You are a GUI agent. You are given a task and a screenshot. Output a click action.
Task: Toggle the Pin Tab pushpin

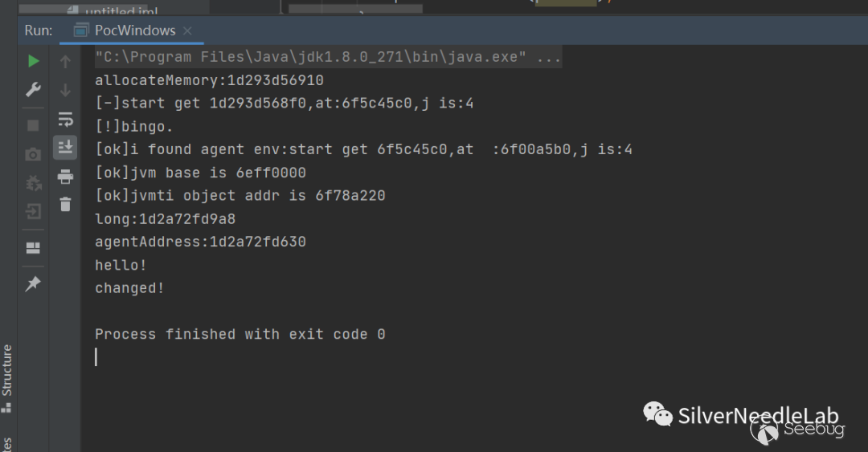[33, 283]
